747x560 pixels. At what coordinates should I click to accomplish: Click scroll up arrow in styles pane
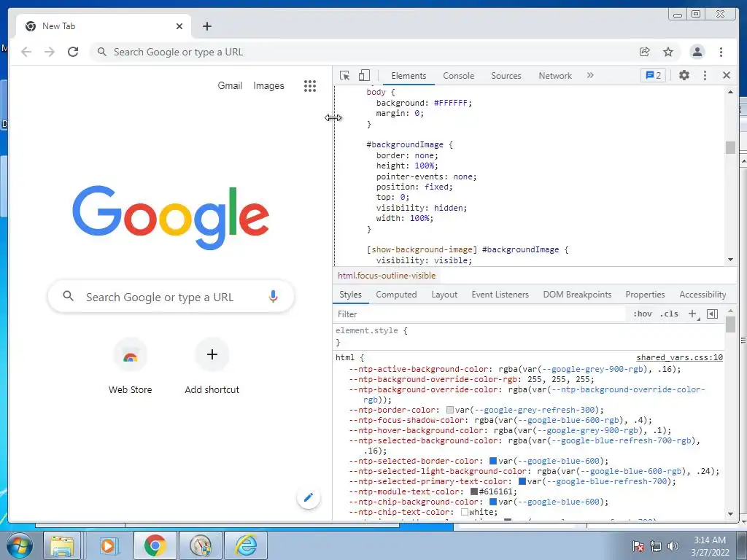[x=731, y=311]
